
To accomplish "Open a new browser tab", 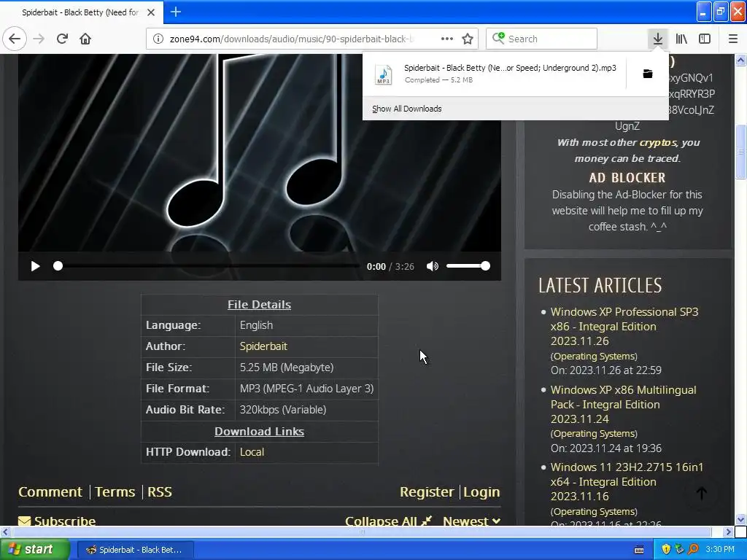I will (x=175, y=12).
